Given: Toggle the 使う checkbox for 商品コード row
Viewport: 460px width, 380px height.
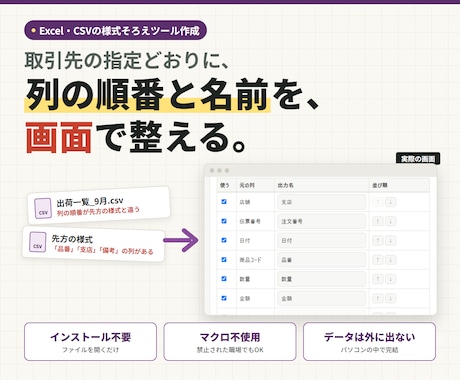Looking at the screenshot, I should pos(224,259).
